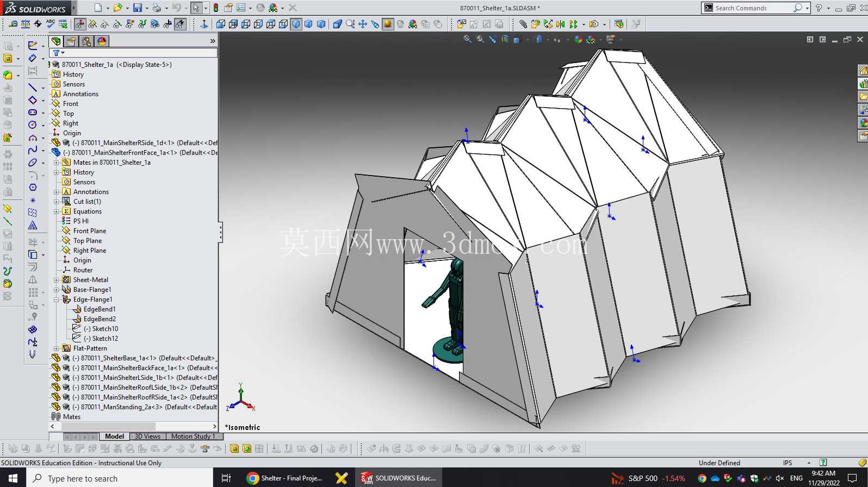Click the Print icon
This screenshot has width=868, height=487.
pyautogui.click(x=157, y=8)
